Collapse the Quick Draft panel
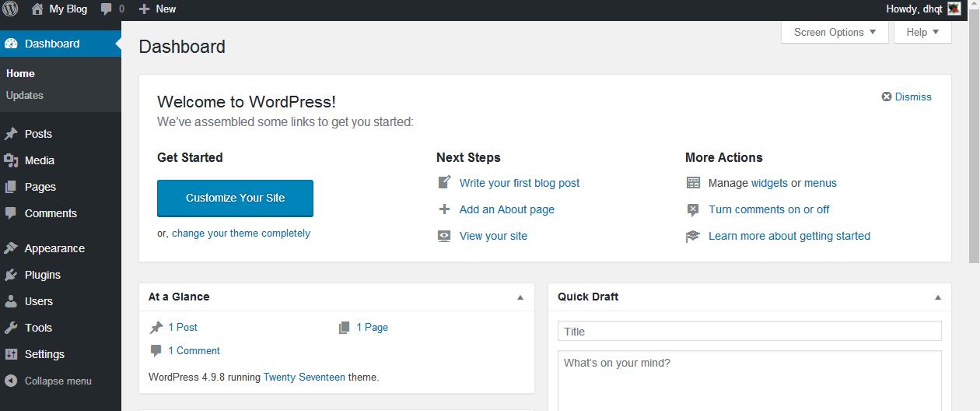980x411 pixels. pyautogui.click(x=937, y=297)
